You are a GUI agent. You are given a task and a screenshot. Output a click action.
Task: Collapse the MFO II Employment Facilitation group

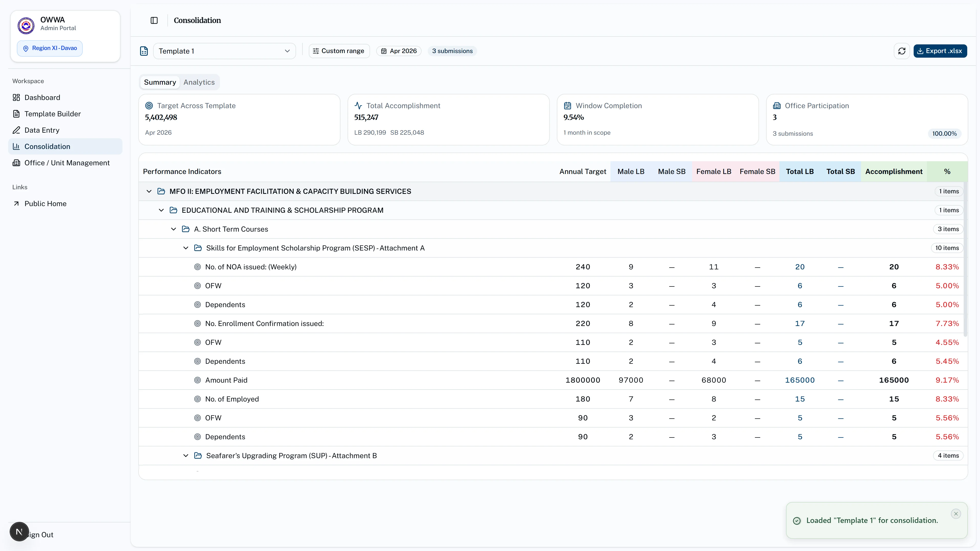(149, 191)
